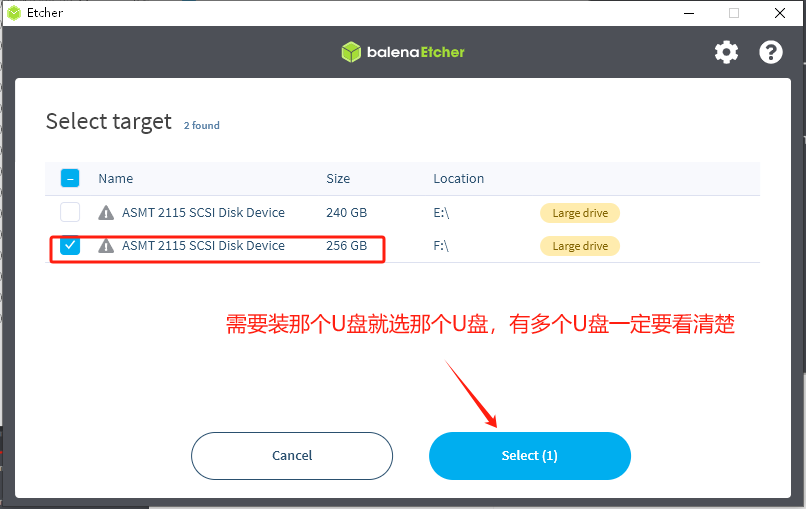Click Large drive badge for F:\ drive
The width and height of the screenshot is (806, 509).
click(580, 246)
